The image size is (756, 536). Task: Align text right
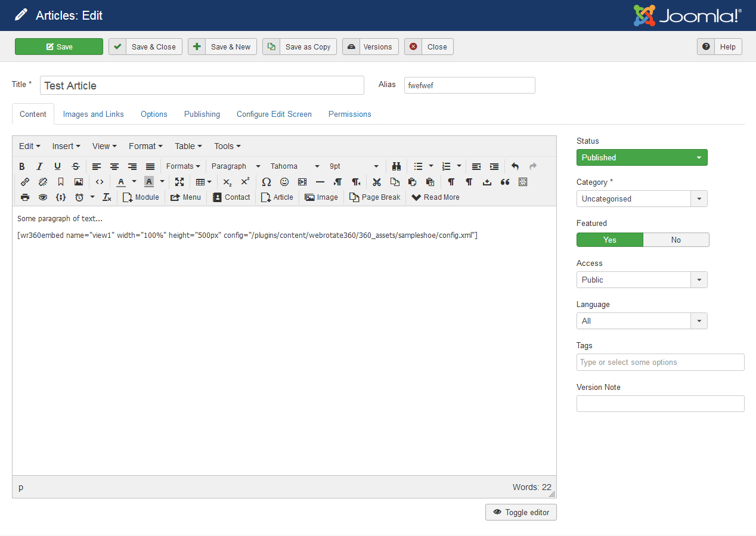[x=132, y=166]
